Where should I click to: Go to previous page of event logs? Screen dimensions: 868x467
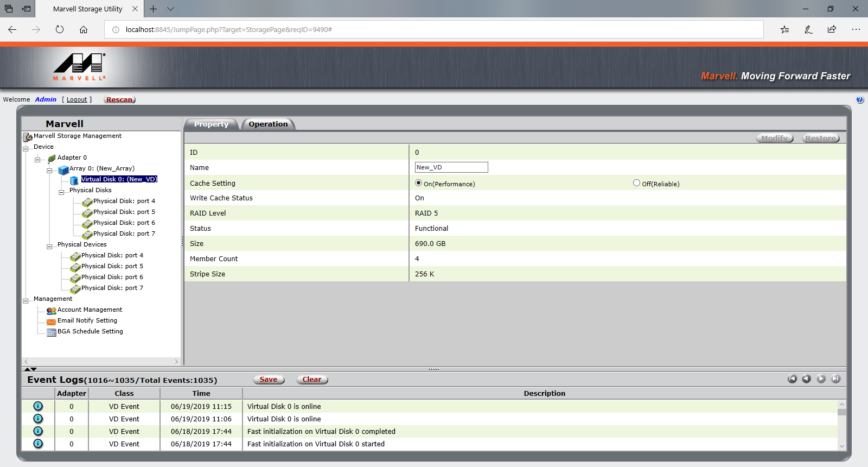pyautogui.click(x=807, y=379)
